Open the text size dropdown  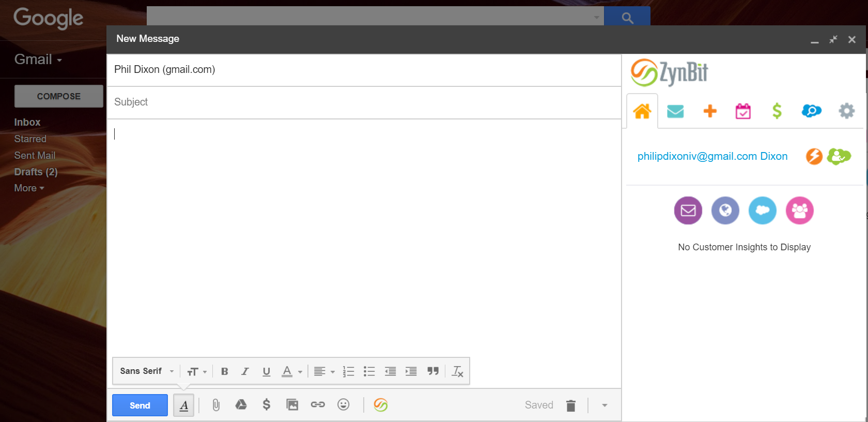(197, 371)
